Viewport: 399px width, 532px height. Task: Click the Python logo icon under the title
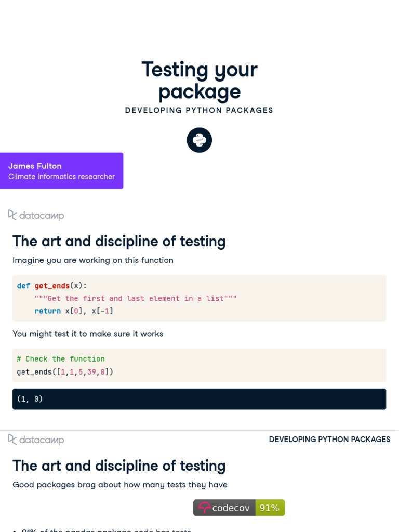[x=199, y=140]
